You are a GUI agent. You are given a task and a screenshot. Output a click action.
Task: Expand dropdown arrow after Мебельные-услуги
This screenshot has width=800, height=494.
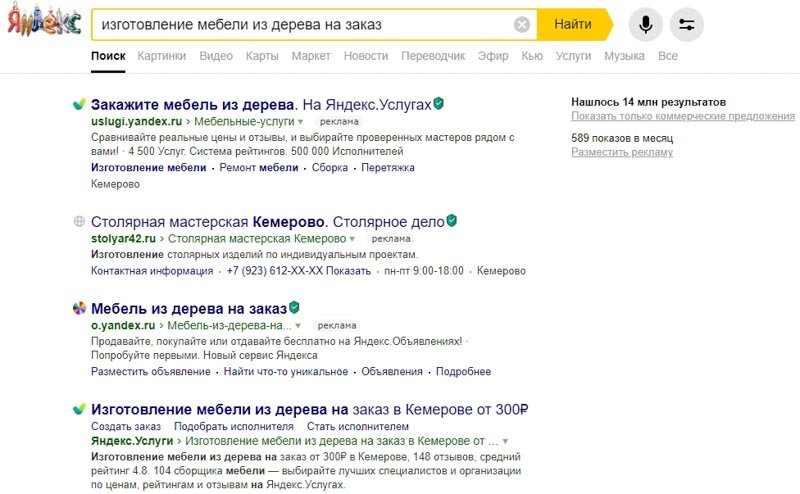click(301, 122)
